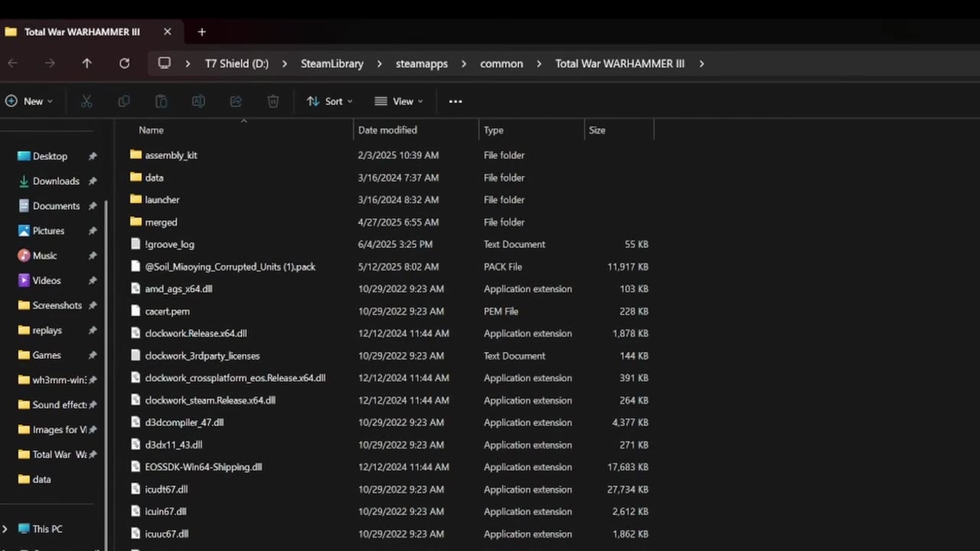Open Videos in the sidebar
The image size is (980, 551).
click(46, 281)
